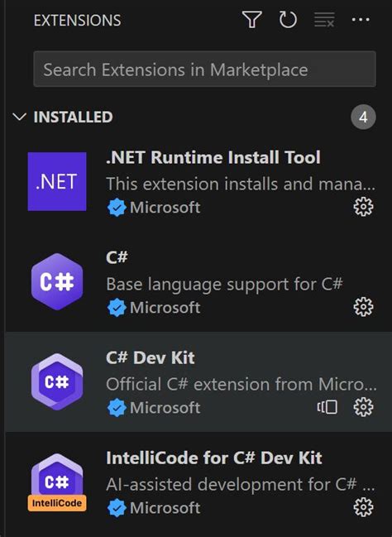Click verified badge on C# base extension
Image resolution: width=392 pixels, height=537 pixels.
click(x=117, y=308)
